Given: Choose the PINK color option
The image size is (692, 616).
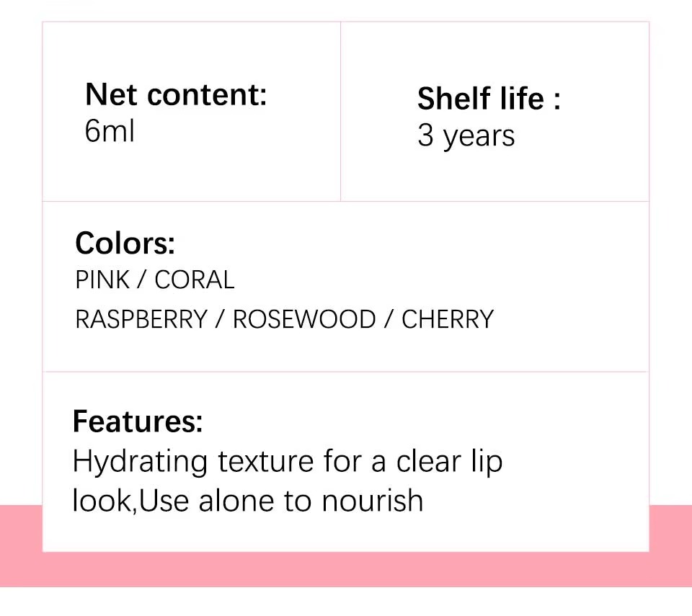Looking at the screenshot, I should click(102, 280).
